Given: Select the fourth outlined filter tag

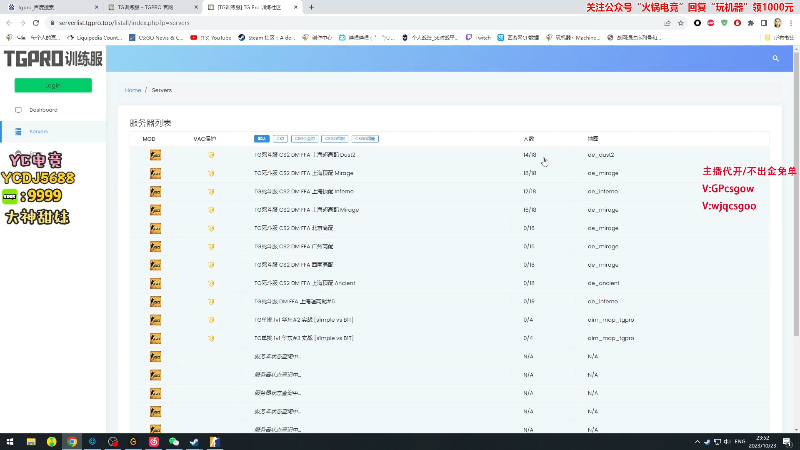Looking at the screenshot, I should tap(335, 139).
